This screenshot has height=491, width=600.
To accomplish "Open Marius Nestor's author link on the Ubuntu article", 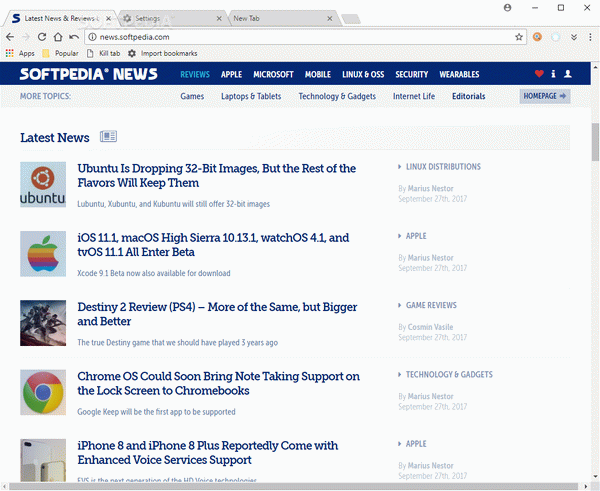I will click(430, 188).
